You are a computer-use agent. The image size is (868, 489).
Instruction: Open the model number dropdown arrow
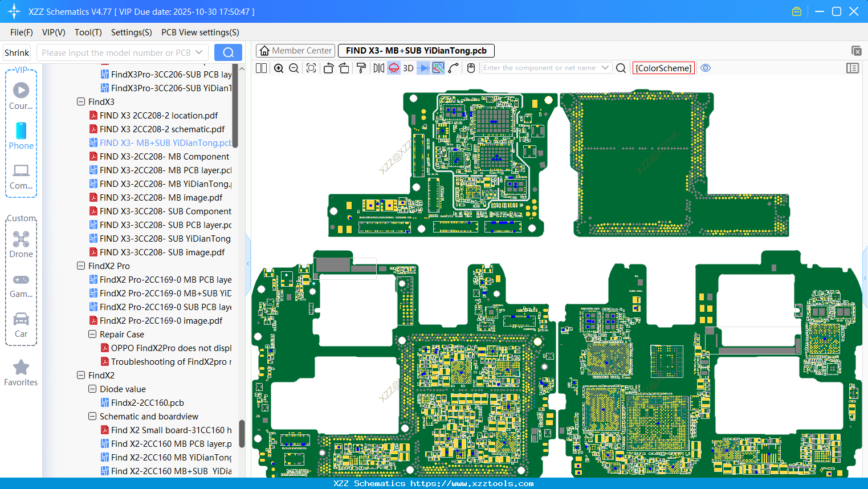(199, 52)
